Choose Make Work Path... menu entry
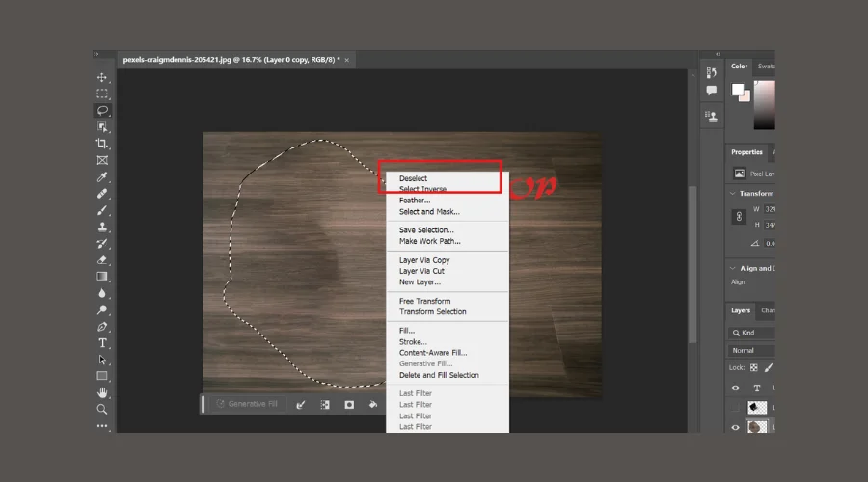The height and width of the screenshot is (482, 868). pyautogui.click(x=429, y=241)
